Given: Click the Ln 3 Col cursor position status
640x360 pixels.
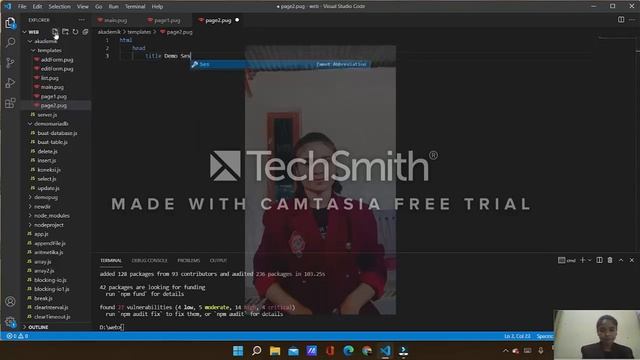Looking at the screenshot, I should coord(517,336).
